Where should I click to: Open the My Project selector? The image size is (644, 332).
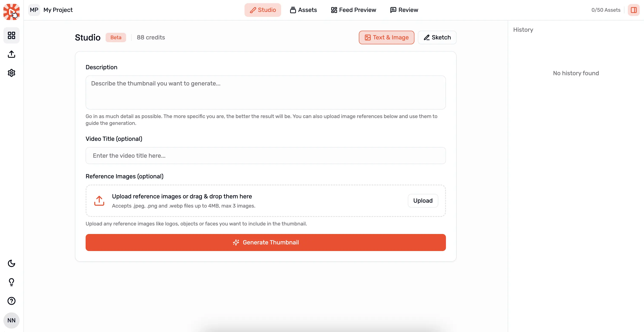[x=50, y=10]
